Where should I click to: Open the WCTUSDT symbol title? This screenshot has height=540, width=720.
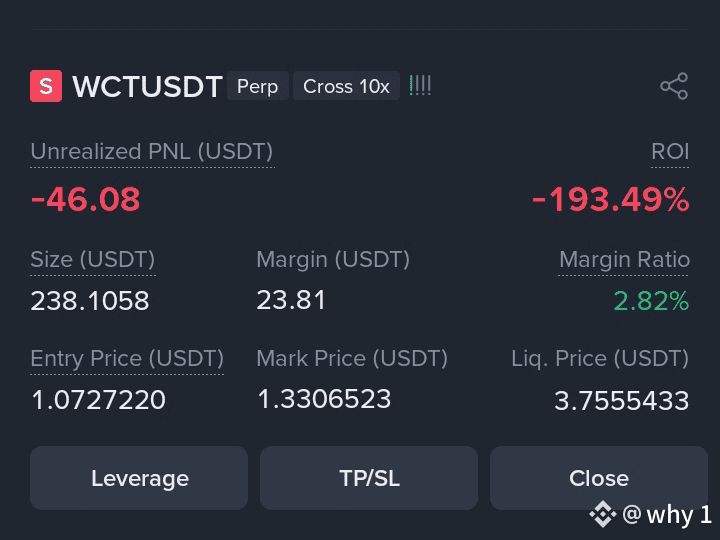click(147, 86)
